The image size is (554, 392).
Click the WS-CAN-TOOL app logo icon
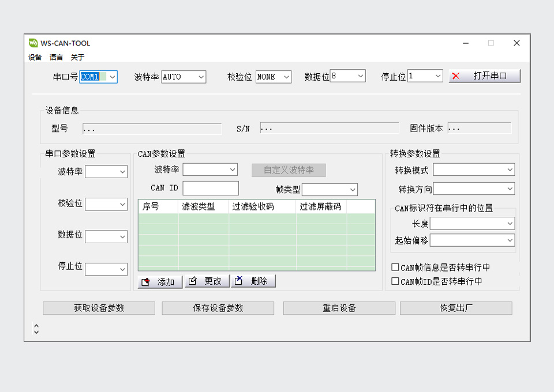point(33,43)
